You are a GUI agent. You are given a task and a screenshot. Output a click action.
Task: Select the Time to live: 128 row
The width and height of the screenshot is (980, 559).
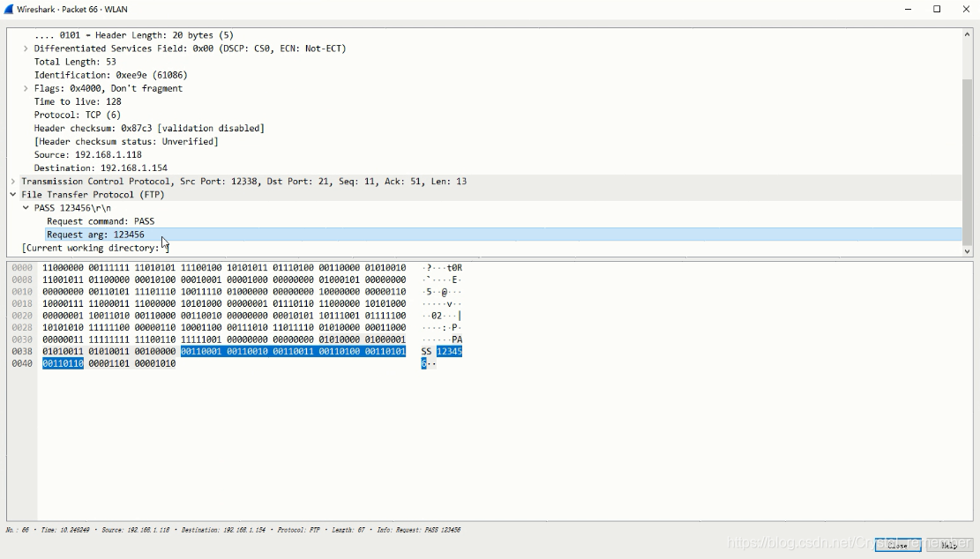pyautogui.click(x=78, y=101)
